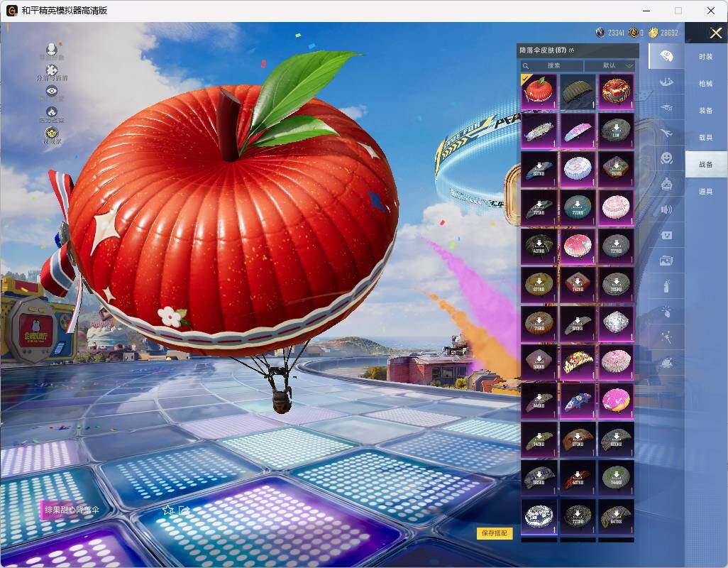Select the olive green default parachute thumbnail
The width and height of the screenshot is (728, 568).
click(x=577, y=92)
